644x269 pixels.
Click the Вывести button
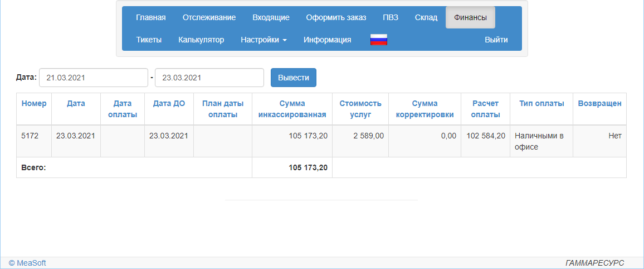click(x=294, y=78)
